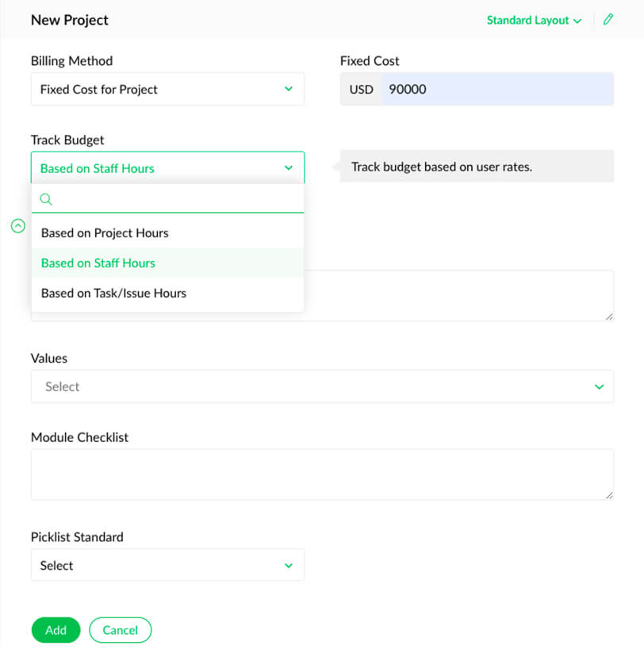Click the USD currency label
Screen dimensions: 644x661
[x=361, y=89]
